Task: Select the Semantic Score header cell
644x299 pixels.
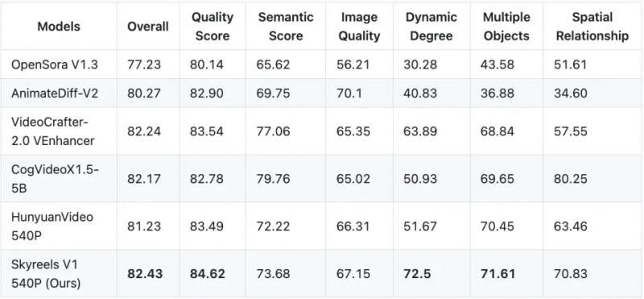Action: (x=286, y=27)
